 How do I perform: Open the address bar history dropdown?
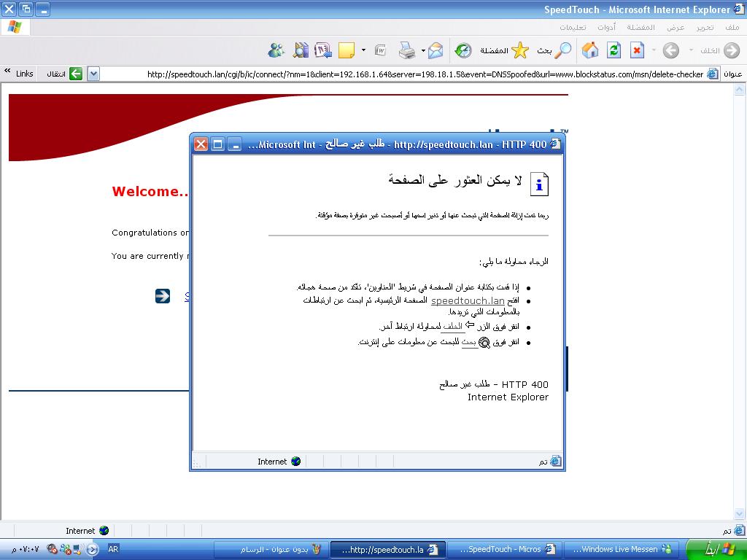(x=93, y=74)
